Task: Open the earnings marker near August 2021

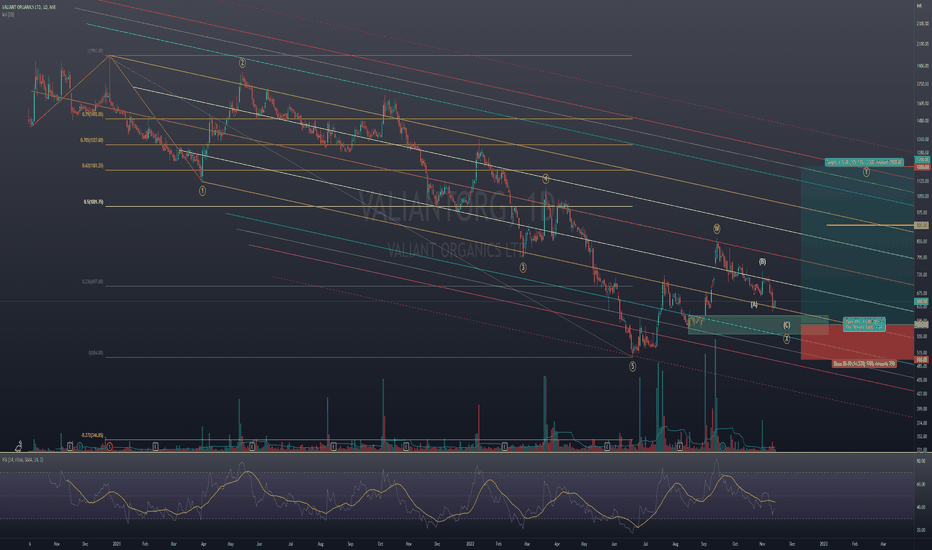Action: 334,446
